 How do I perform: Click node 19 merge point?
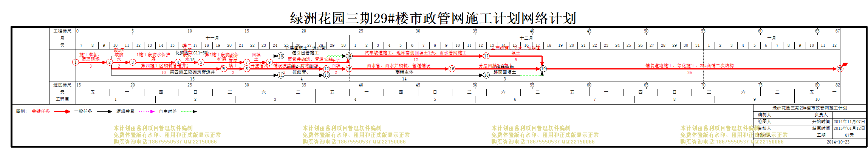[x=543, y=69]
